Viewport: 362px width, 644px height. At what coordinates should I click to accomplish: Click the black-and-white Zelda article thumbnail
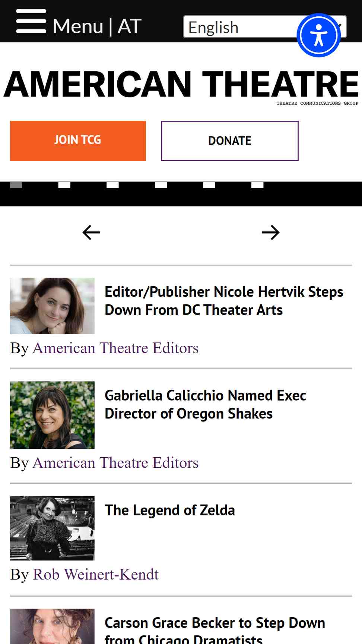[x=52, y=528]
